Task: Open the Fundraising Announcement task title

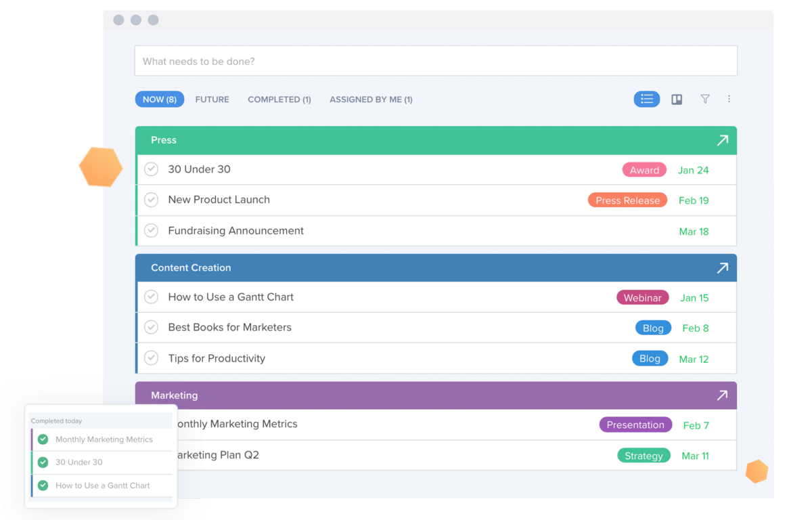Action: click(x=236, y=231)
